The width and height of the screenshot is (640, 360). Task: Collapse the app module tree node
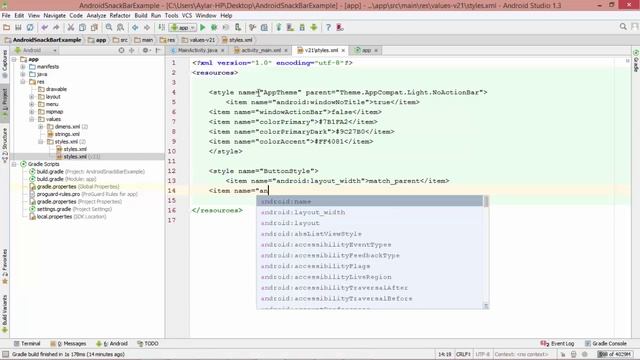point(14,60)
